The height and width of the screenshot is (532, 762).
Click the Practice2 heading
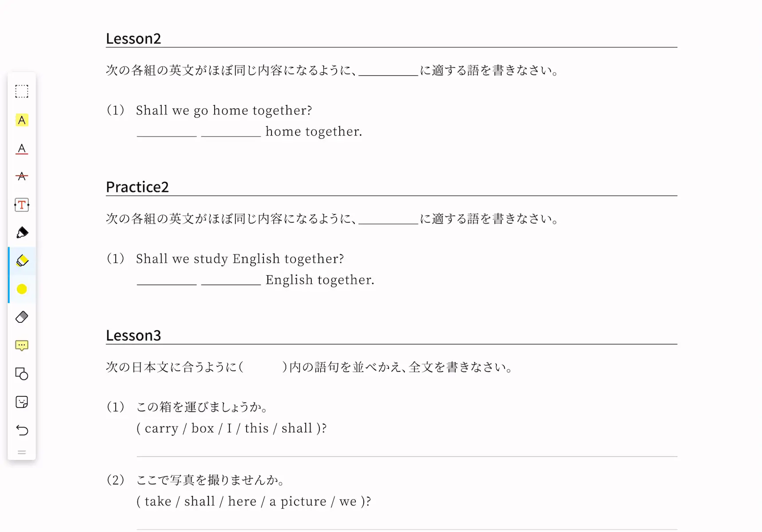(x=137, y=187)
